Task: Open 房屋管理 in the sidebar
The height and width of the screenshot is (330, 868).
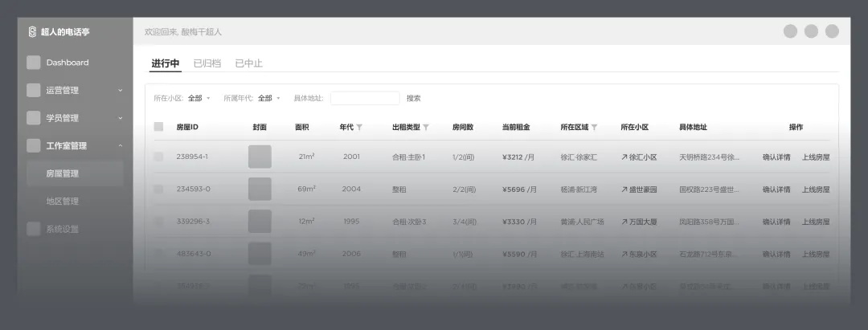Action: pyautogui.click(x=75, y=173)
